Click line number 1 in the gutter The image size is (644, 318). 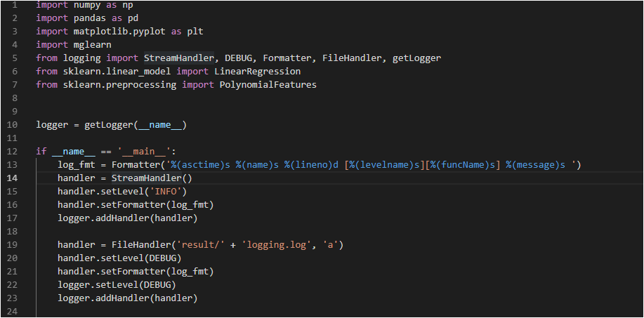pos(15,5)
